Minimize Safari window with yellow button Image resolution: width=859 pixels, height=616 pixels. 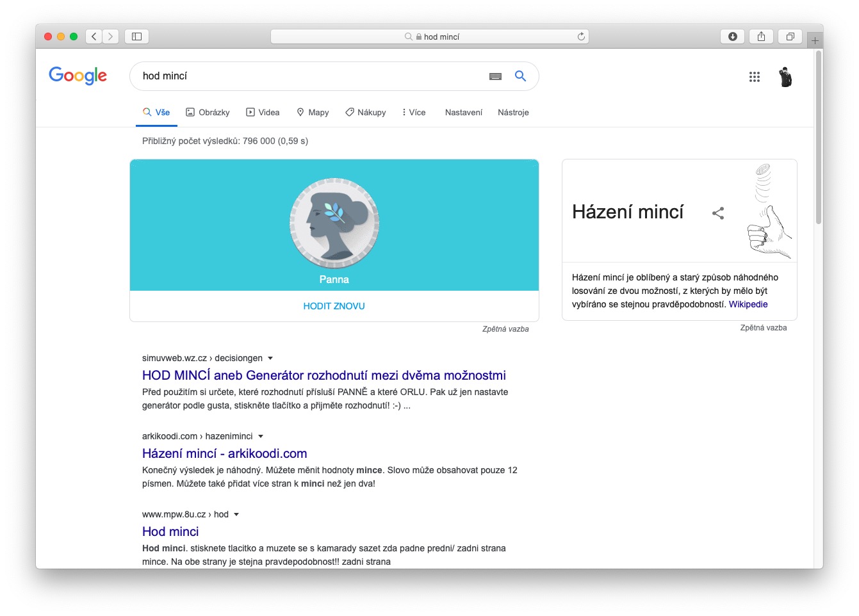[61, 36]
